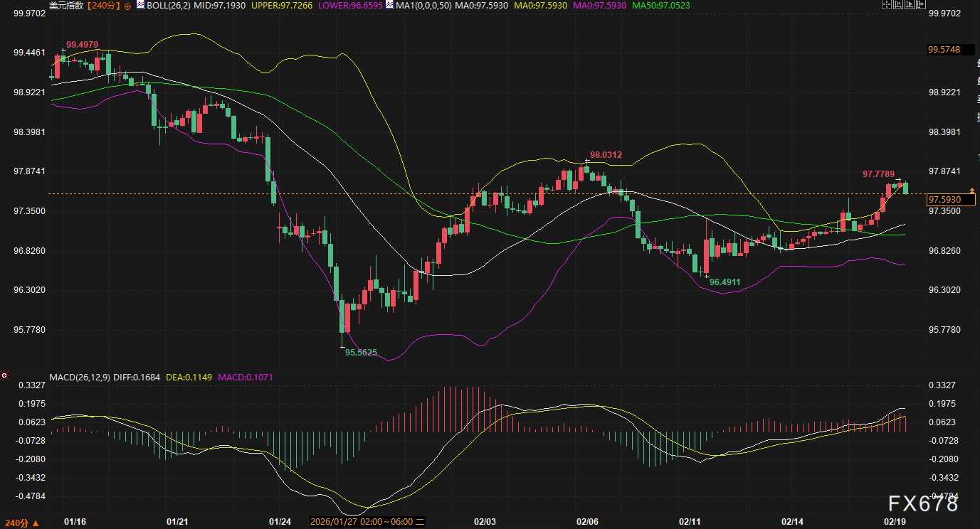The image size is (980, 529).
Task: Click the 【240分】 timeframe label in header
Action: click(104, 6)
